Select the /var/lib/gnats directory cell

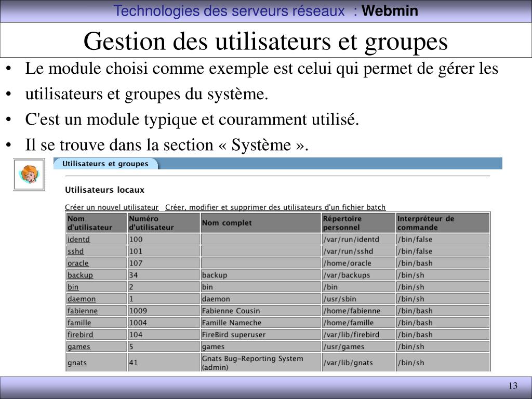coord(358,362)
